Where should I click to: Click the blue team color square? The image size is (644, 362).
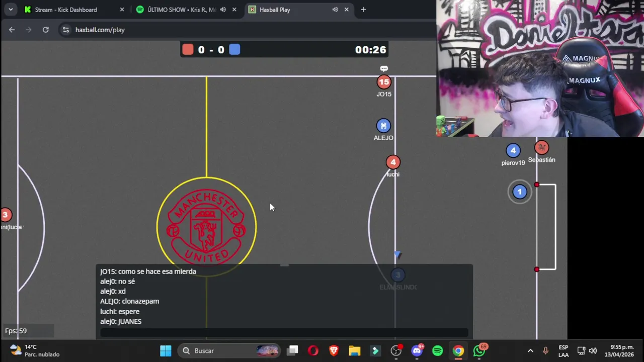click(234, 49)
